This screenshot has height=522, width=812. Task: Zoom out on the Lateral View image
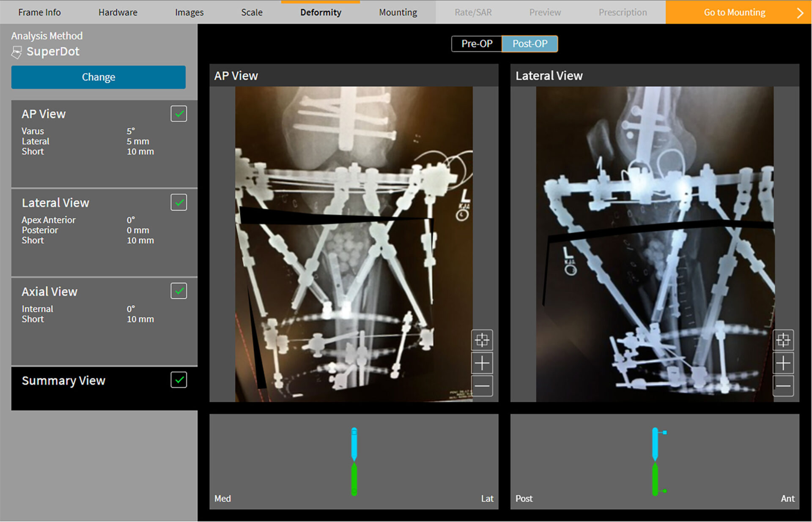(x=783, y=386)
